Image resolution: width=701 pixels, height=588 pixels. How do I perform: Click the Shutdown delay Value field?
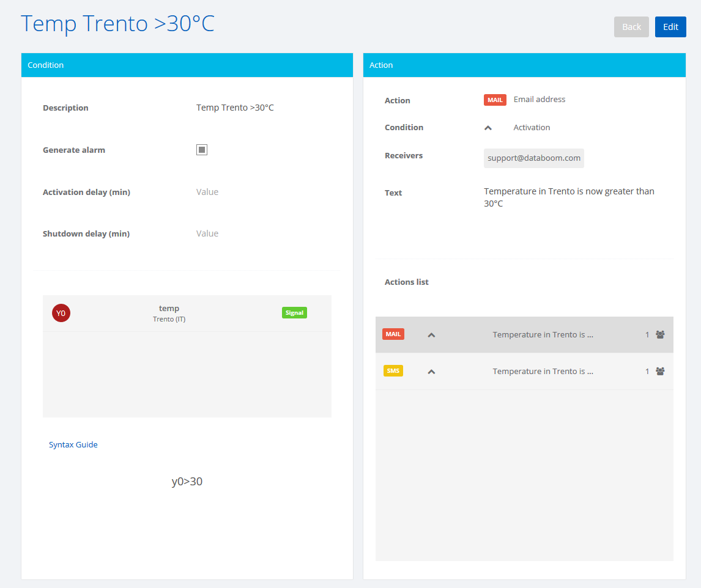pos(207,233)
